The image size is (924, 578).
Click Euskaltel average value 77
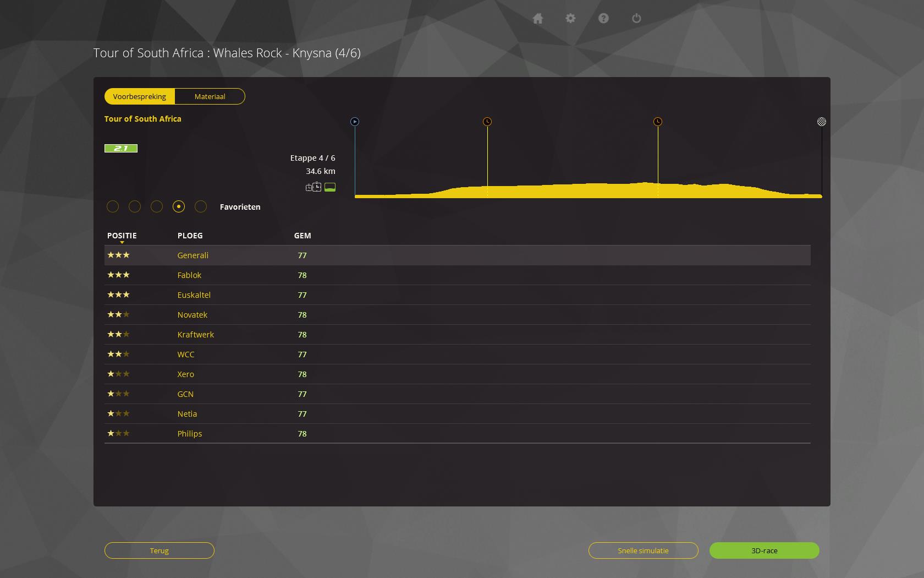[x=302, y=295]
